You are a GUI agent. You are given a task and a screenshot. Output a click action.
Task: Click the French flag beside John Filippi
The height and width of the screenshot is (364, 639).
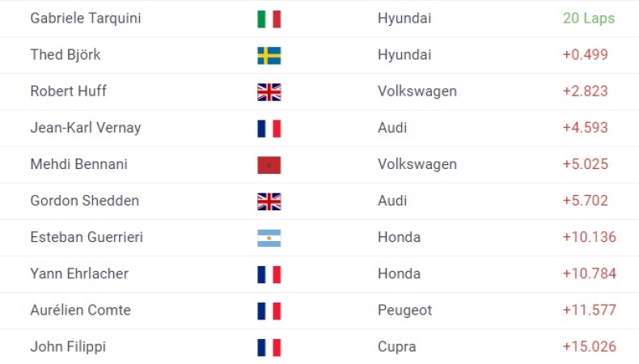click(269, 348)
